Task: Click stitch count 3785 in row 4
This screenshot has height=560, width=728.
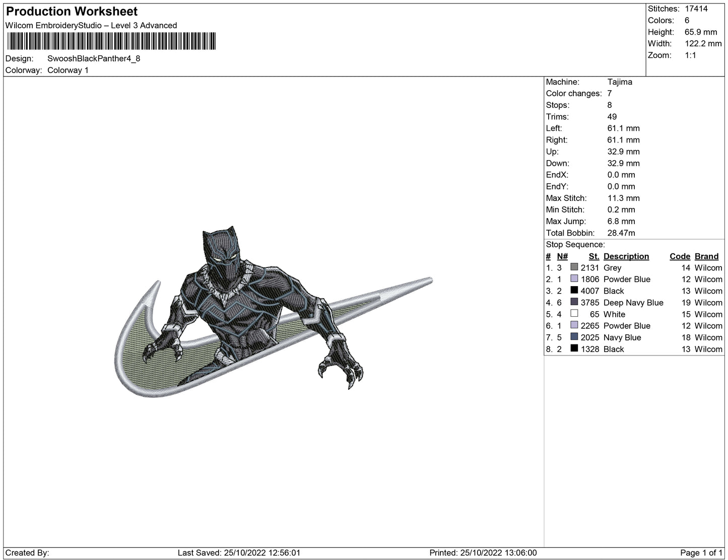Action: tap(590, 302)
